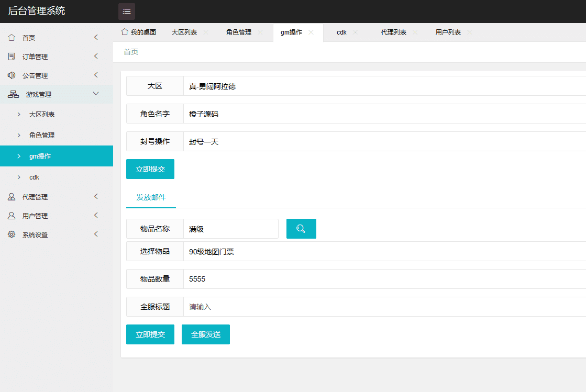Click the magnifier search button for items
The image size is (586, 392).
click(301, 229)
